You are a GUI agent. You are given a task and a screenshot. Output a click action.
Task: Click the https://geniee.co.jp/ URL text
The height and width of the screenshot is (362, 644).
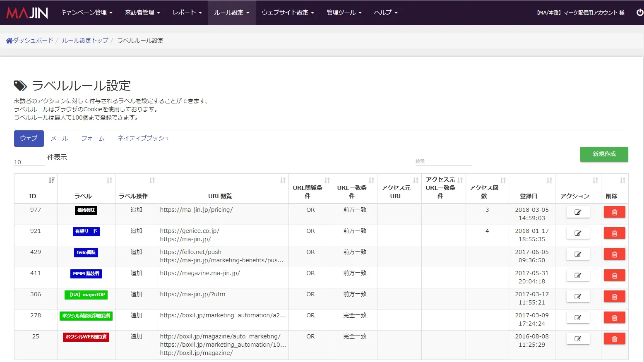click(x=190, y=231)
